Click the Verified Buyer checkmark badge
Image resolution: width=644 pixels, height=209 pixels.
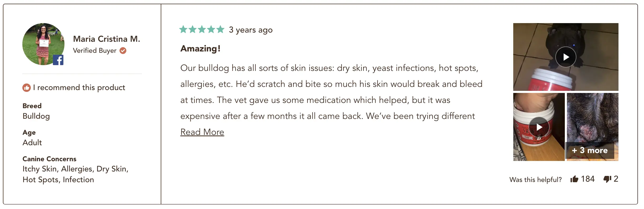[123, 50]
